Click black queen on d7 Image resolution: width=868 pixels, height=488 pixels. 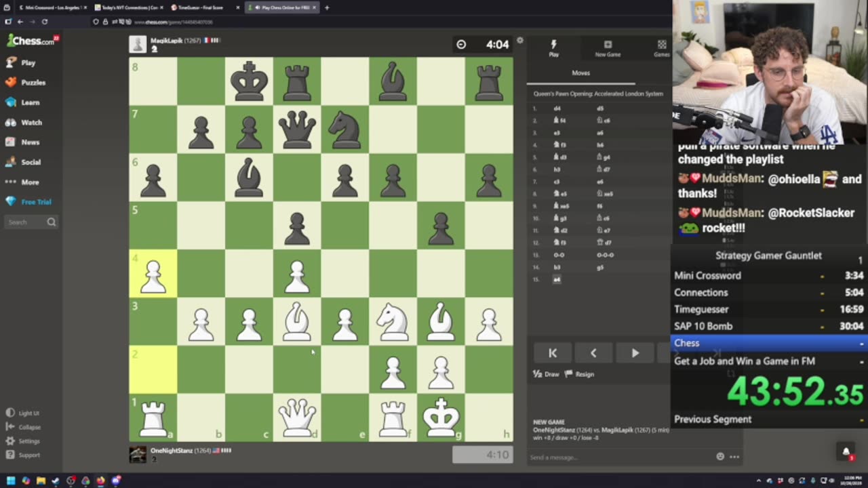[x=297, y=130]
